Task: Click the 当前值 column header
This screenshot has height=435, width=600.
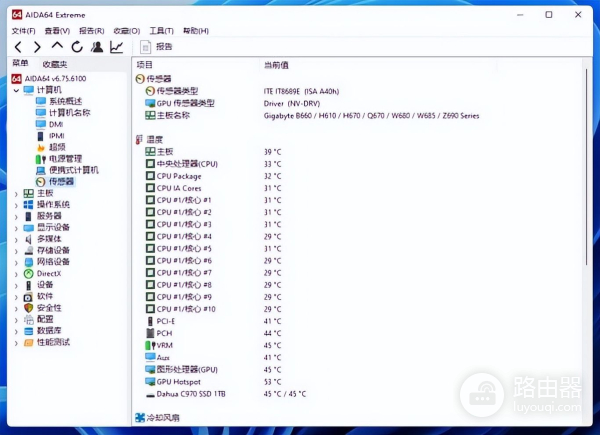Action: pos(276,65)
